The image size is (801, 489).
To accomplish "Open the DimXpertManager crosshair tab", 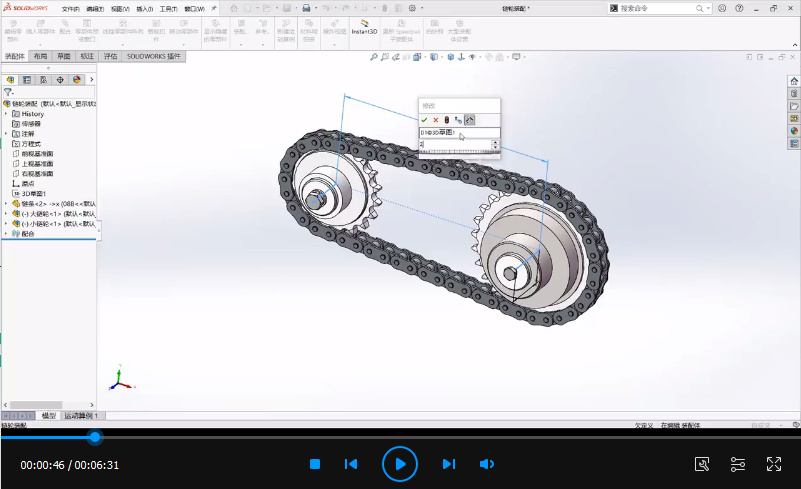I will 60,80.
